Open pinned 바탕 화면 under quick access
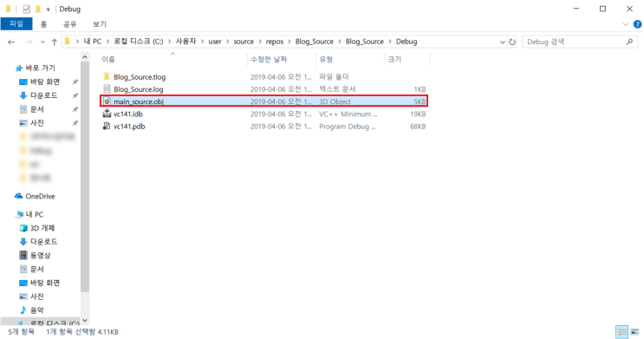The height and width of the screenshot is (339, 644). coord(45,81)
